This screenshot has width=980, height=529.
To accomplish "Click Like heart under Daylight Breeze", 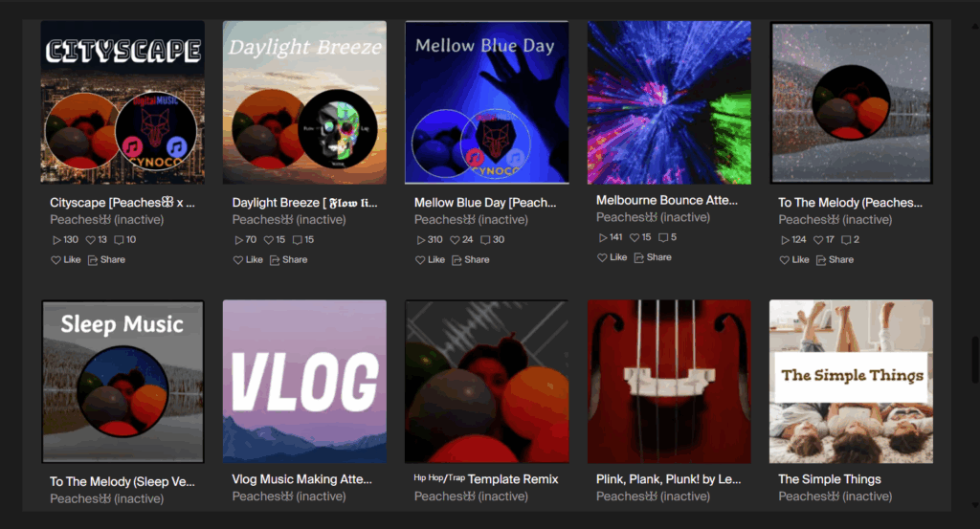I will 248,260.
